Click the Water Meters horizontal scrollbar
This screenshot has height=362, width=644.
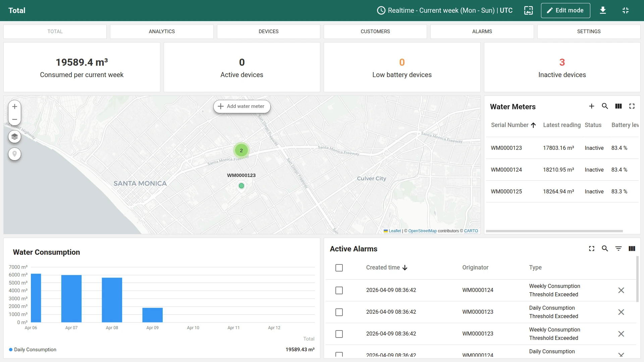pos(554,231)
